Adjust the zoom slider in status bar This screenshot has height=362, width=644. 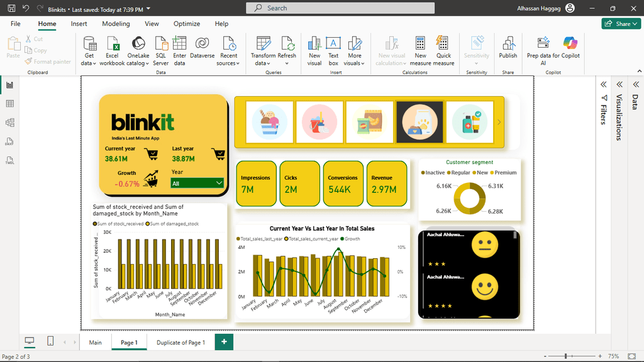pos(565,356)
